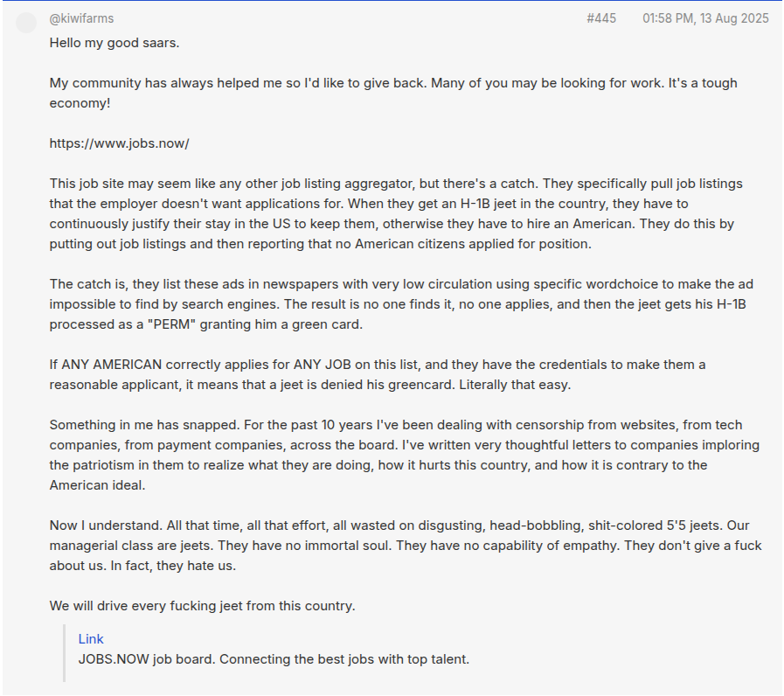
Task: Click the poster's round avatar
Action: tap(27, 23)
